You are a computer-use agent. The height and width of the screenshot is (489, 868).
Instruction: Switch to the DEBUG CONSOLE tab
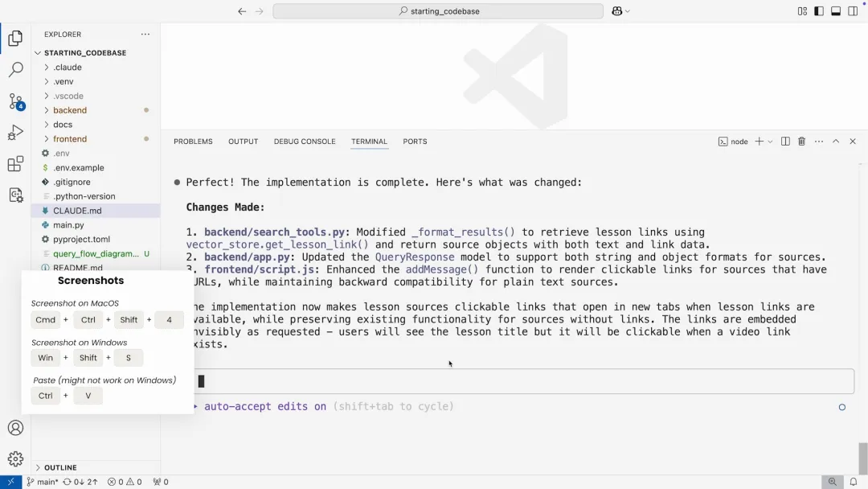pos(305,142)
